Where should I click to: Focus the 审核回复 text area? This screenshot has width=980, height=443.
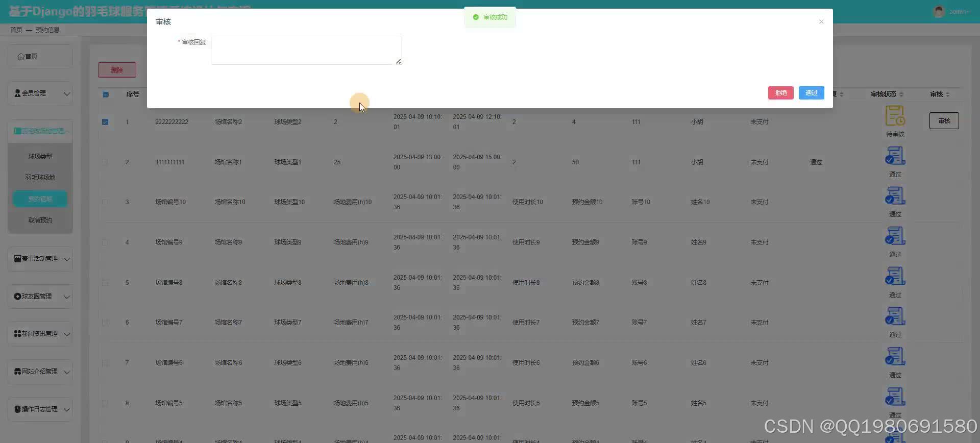[306, 50]
